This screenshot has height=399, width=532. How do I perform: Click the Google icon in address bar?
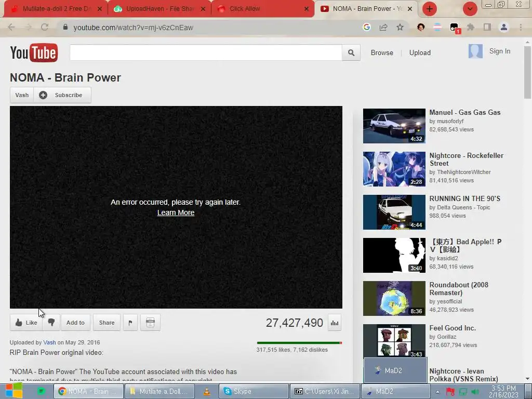pos(367,27)
